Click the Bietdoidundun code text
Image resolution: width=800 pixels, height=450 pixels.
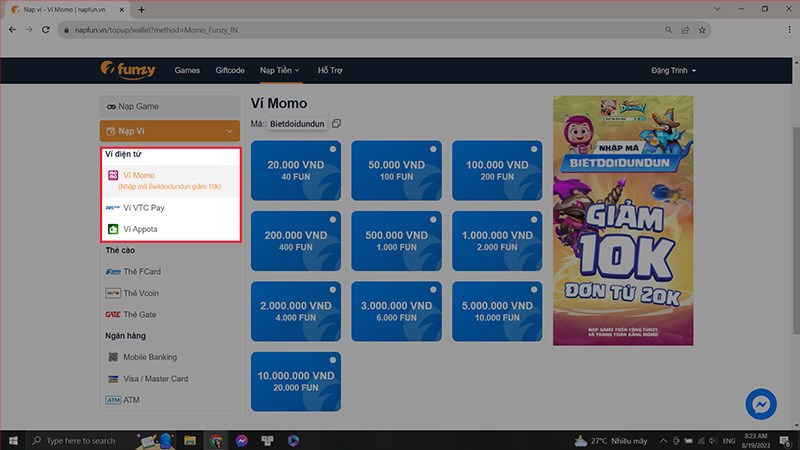297,123
